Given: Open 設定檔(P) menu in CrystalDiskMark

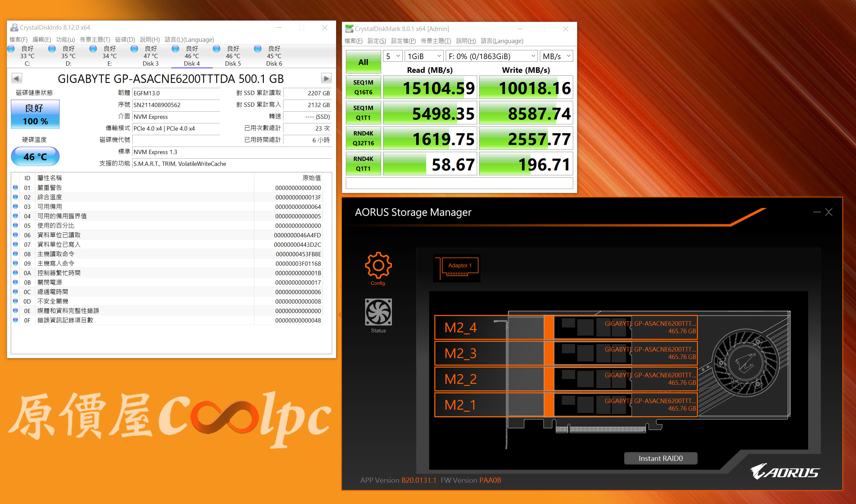Looking at the screenshot, I should coord(403,41).
